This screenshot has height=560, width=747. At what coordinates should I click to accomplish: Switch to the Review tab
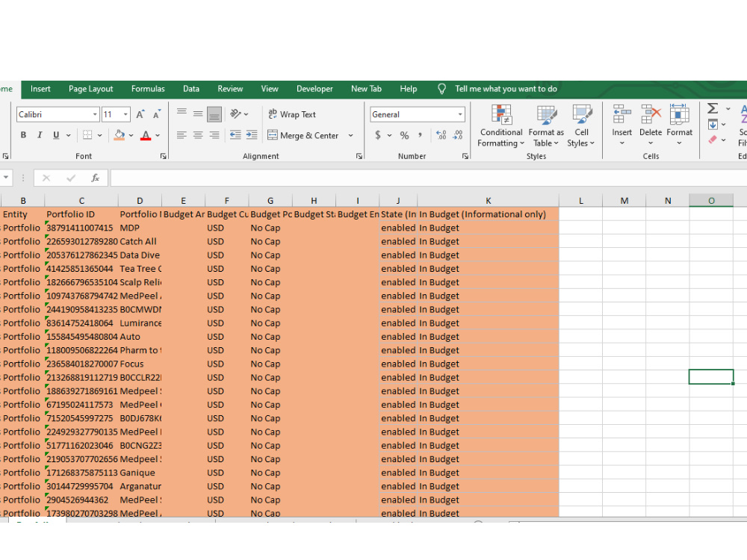230,89
